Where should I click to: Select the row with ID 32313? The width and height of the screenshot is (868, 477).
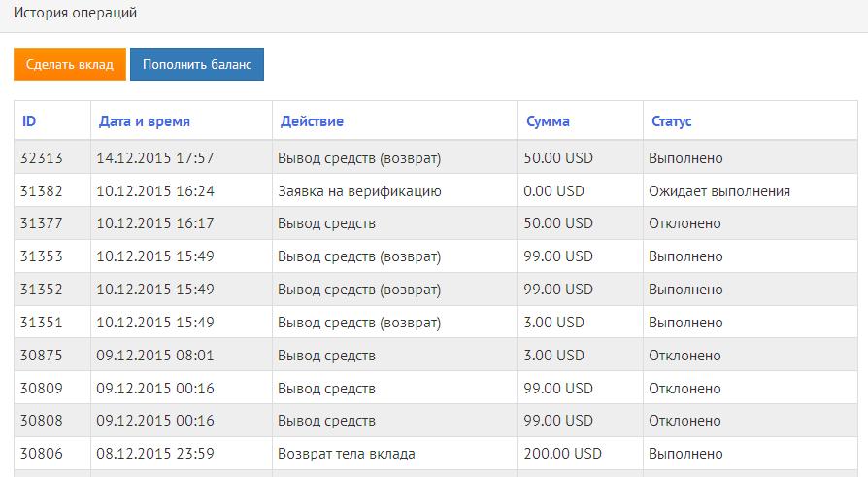[x=41, y=158]
